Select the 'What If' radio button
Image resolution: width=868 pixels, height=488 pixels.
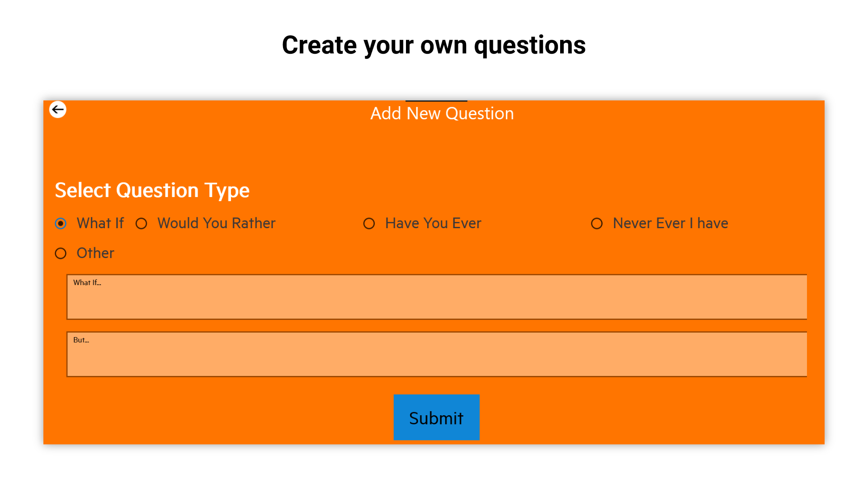tap(61, 224)
